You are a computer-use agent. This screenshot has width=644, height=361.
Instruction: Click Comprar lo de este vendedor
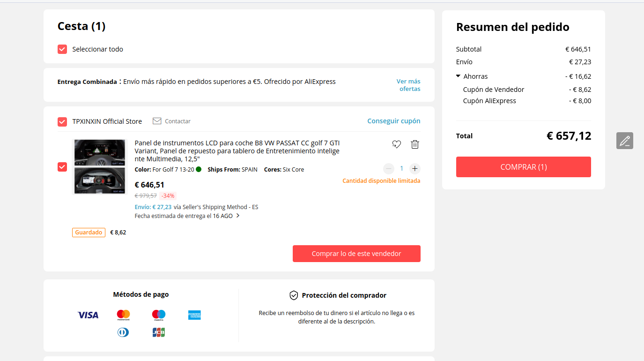click(356, 254)
